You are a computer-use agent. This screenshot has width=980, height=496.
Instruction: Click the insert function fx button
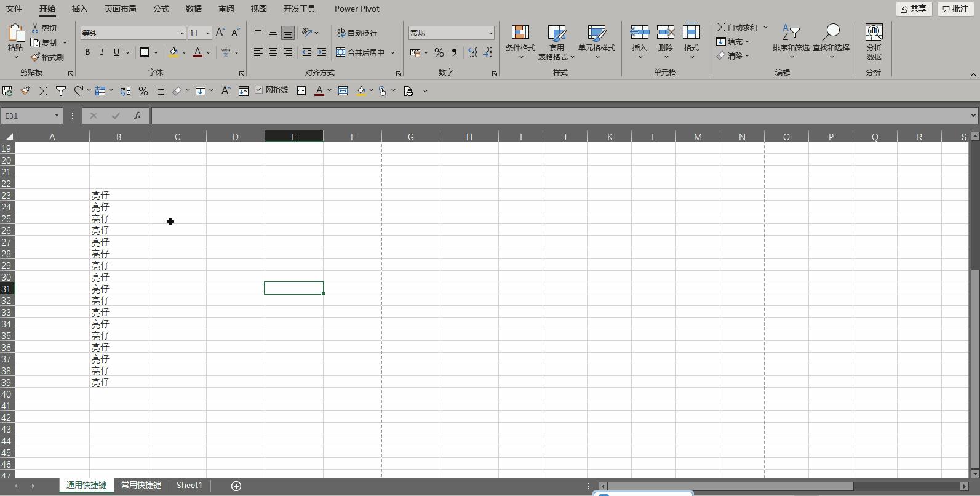pos(138,116)
